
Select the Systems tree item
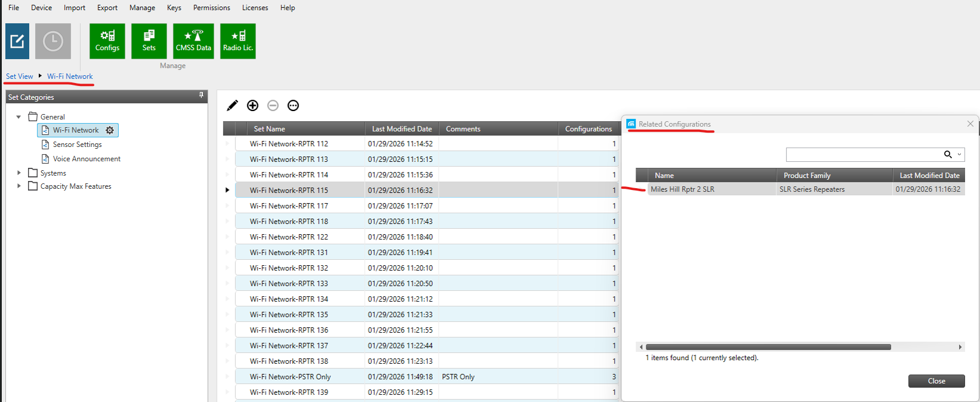[53, 173]
